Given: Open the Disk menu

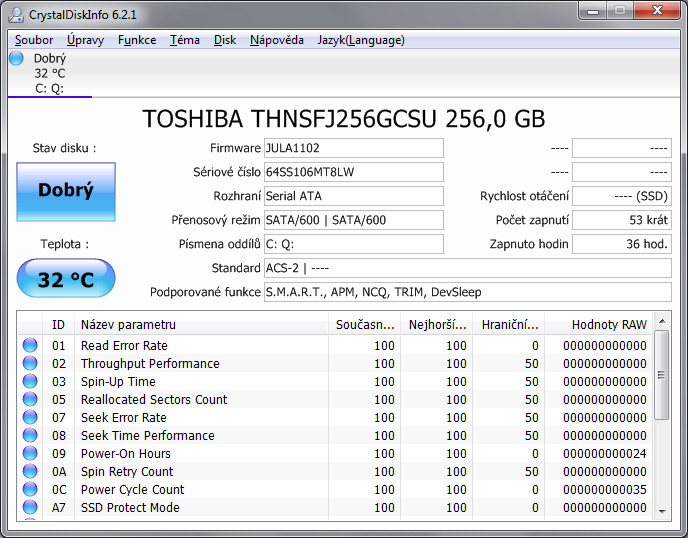Looking at the screenshot, I should pyautogui.click(x=225, y=40).
